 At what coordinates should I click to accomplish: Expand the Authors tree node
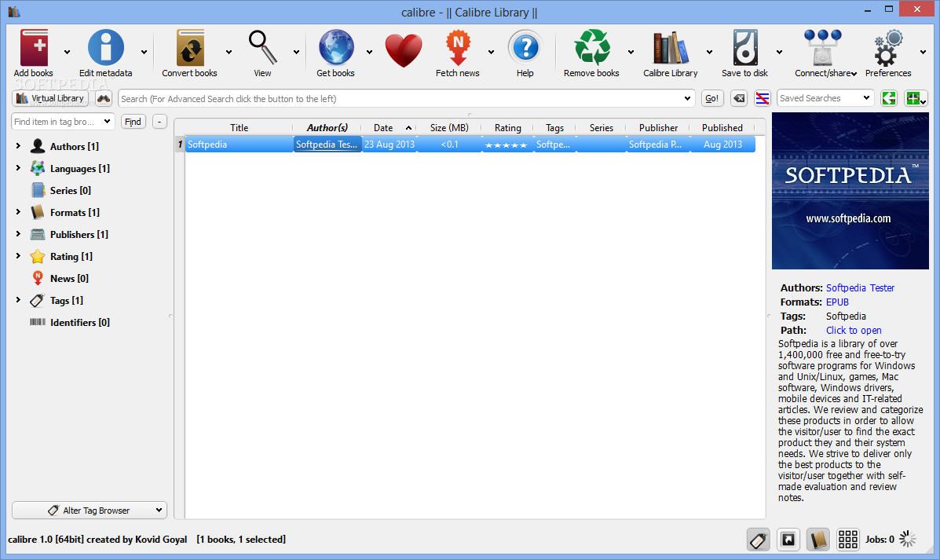click(x=18, y=146)
